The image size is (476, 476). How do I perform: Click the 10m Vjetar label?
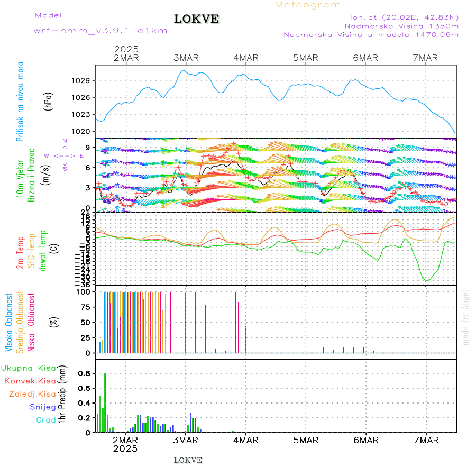click(x=20, y=179)
